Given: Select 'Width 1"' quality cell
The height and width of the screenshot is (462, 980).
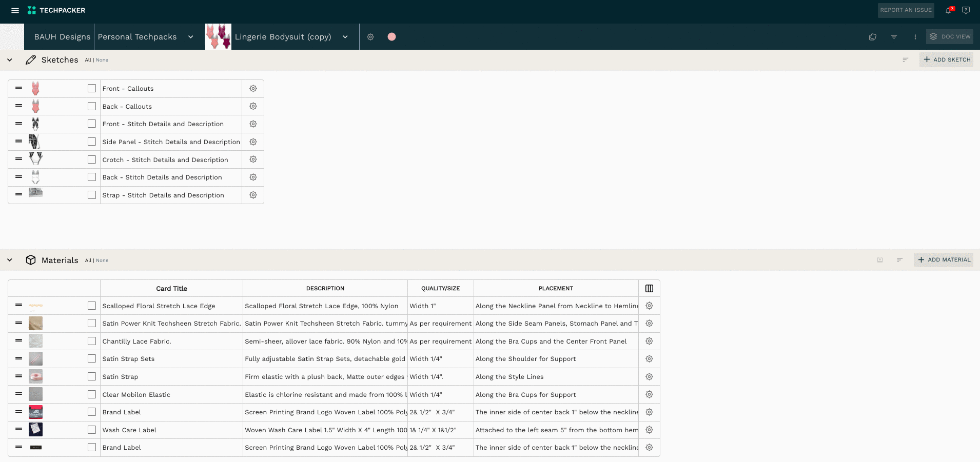Looking at the screenshot, I should [x=441, y=306].
